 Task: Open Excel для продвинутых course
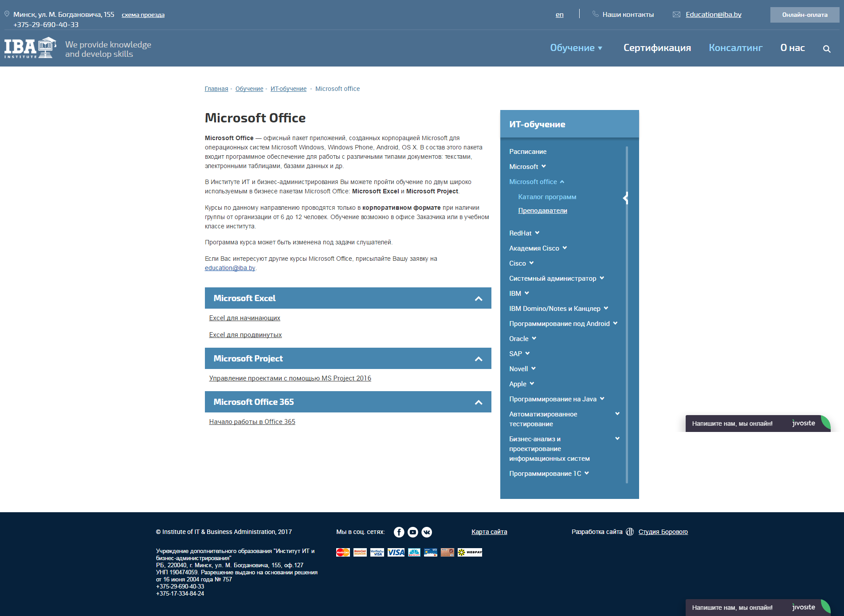click(x=245, y=335)
